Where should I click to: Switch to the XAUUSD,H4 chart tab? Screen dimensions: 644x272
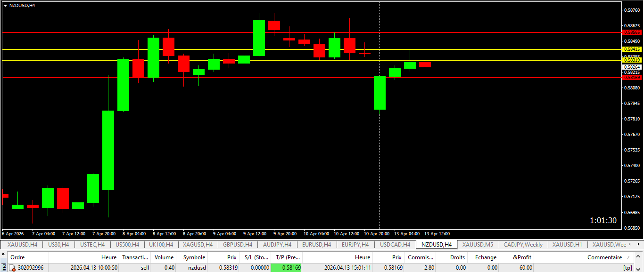22,245
